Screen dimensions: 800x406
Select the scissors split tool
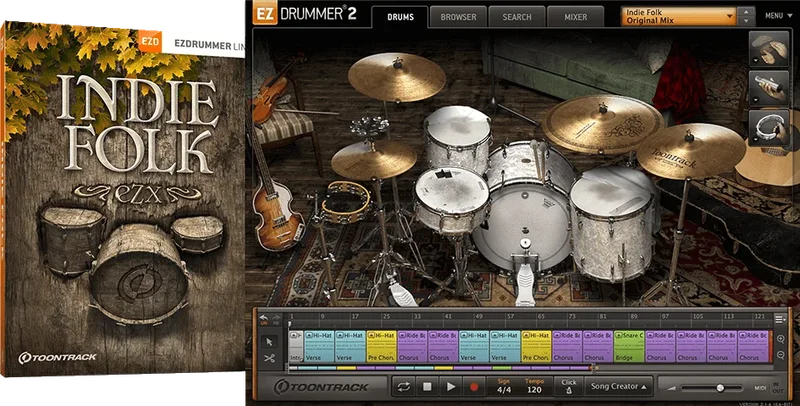click(270, 359)
